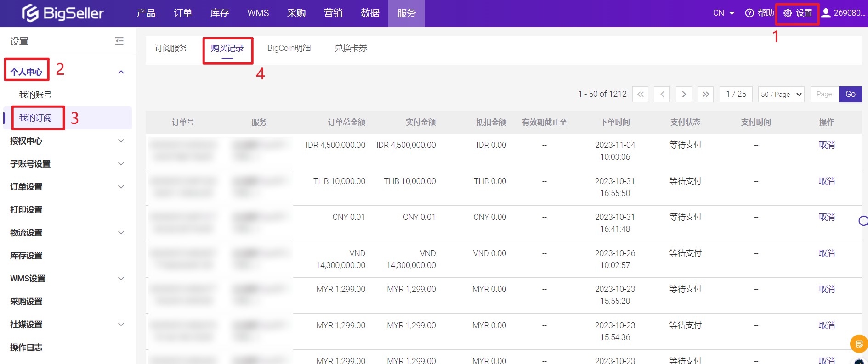This screenshot has height=364, width=868.
Task: Open the 产品 top menu
Action: tap(146, 13)
